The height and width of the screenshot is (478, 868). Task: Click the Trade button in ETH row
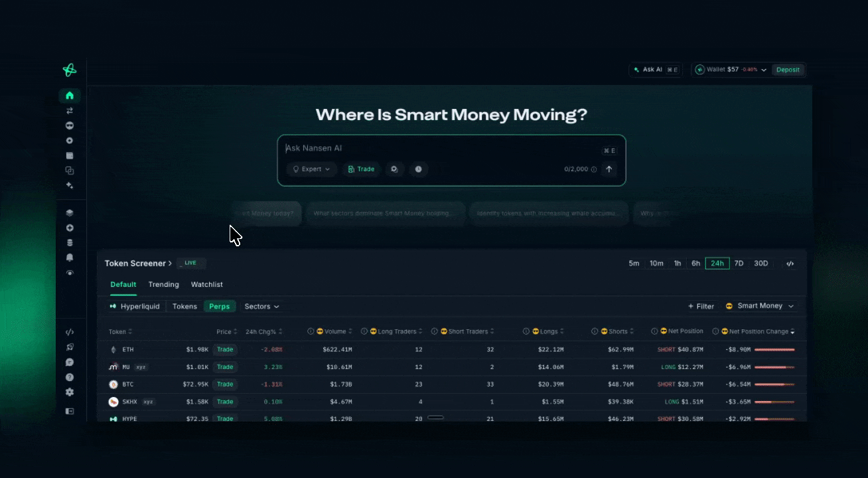click(225, 349)
